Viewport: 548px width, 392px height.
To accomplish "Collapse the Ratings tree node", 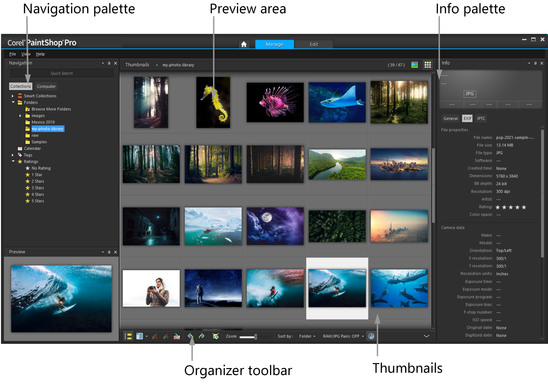I will (x=13, y=161).
